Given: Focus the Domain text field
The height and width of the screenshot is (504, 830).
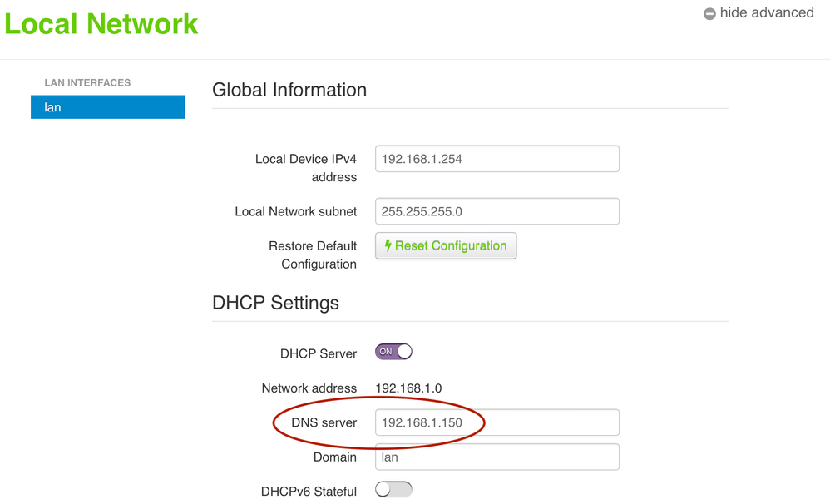Looking at the screenshot, I should click(497, 457).
